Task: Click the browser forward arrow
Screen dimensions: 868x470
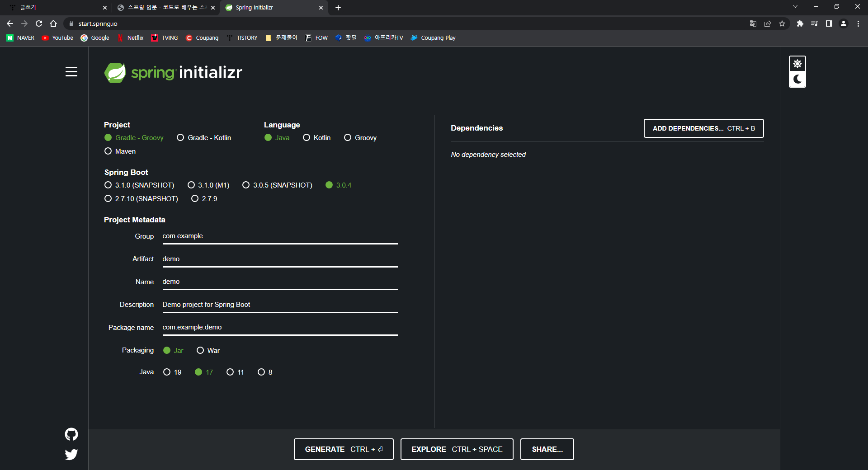Action: (24, 23)
